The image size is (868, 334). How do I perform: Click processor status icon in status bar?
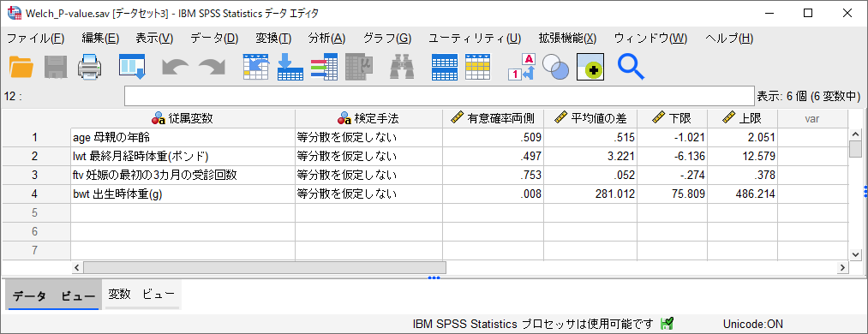pos(667,324)
